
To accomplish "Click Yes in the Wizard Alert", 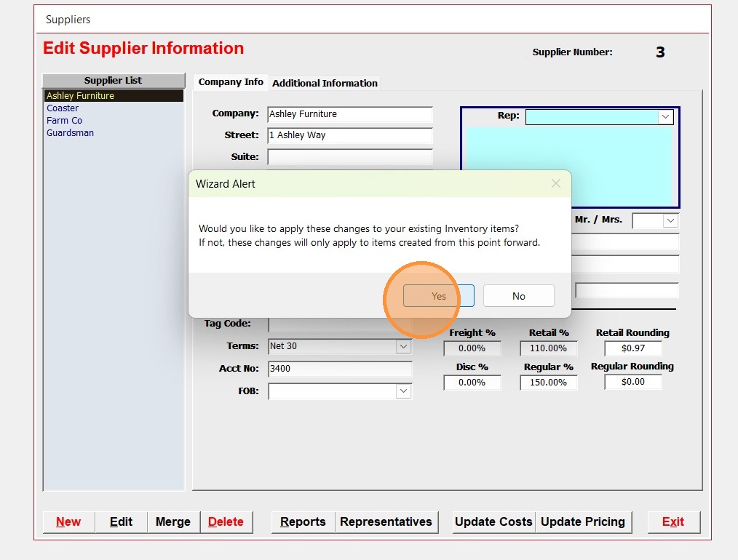I will 438,296.
